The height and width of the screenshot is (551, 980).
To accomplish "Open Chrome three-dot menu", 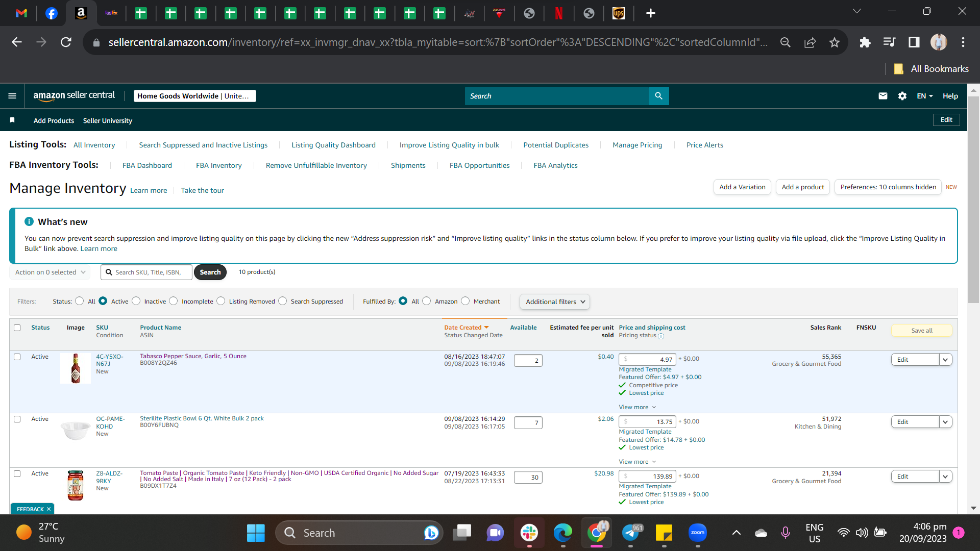I will coord(963,42).
